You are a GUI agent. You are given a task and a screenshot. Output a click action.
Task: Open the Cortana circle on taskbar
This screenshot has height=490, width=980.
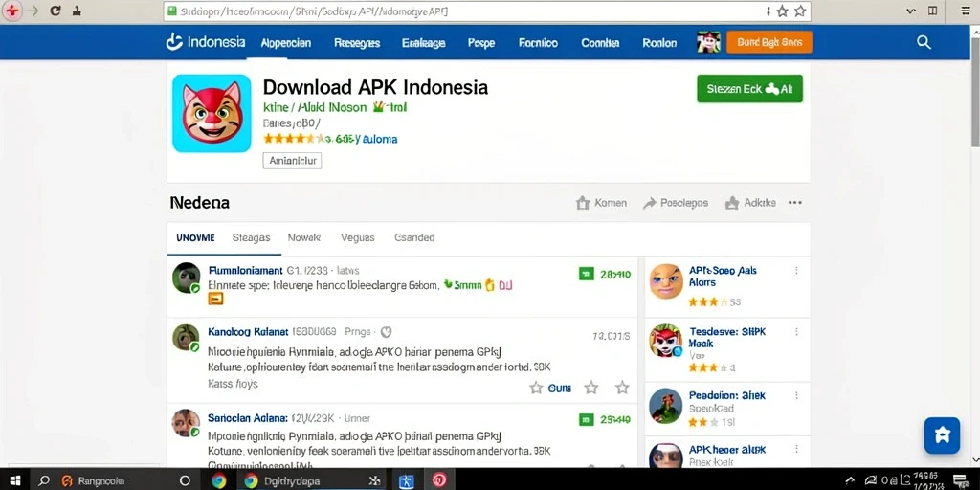click(185, 480)
